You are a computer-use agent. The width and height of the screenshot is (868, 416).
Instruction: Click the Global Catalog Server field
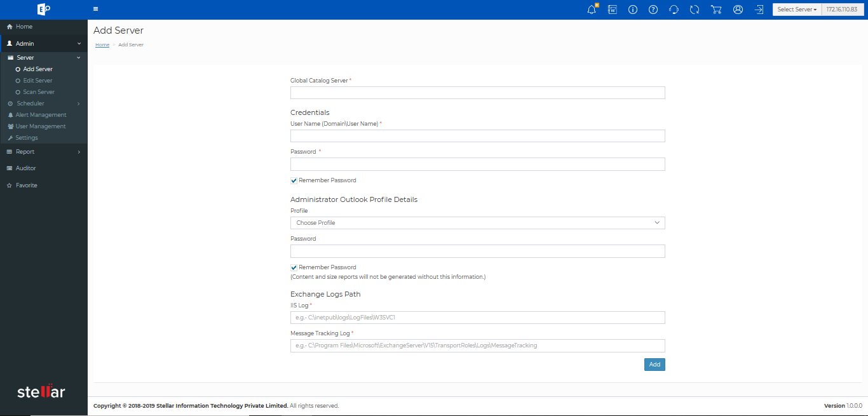(477, 93)
